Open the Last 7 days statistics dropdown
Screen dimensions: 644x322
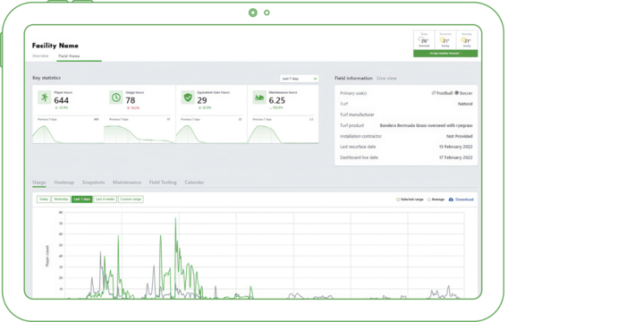click(299, 79)
